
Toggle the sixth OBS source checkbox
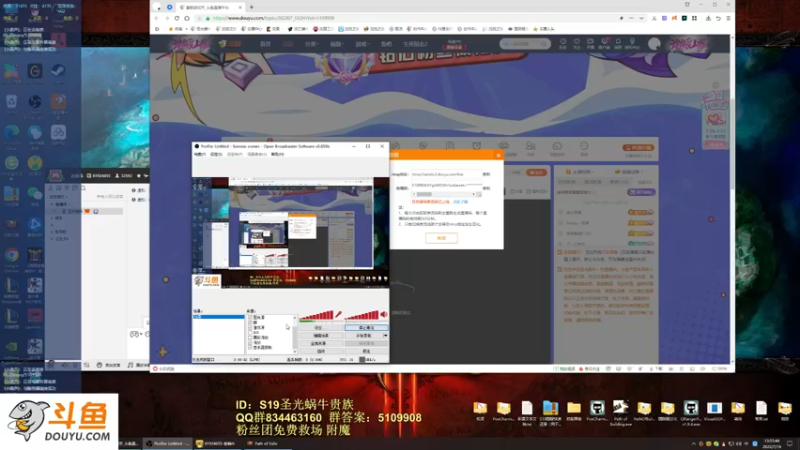point(250,343)
